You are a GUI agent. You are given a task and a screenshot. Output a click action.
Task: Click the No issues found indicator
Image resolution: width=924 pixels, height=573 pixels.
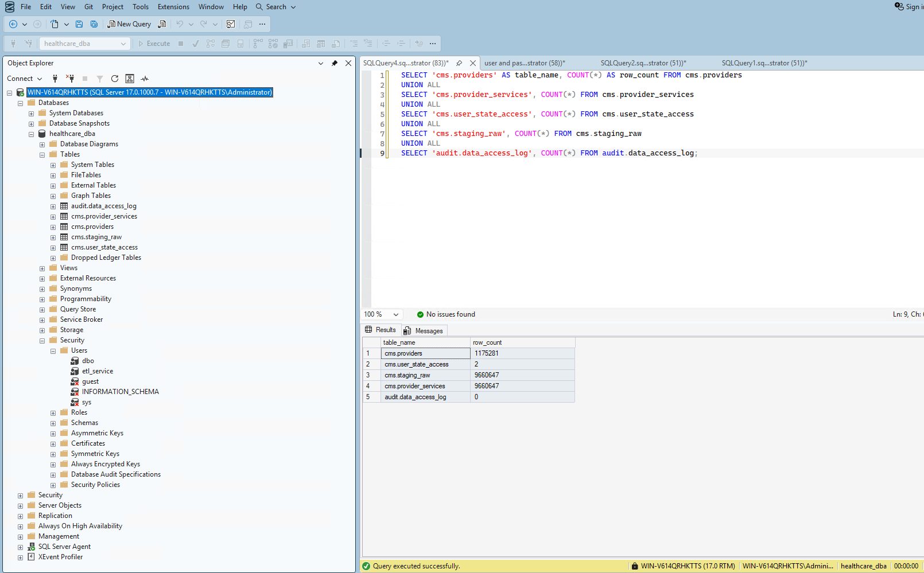pyautogui.click(x=446, y=314)
